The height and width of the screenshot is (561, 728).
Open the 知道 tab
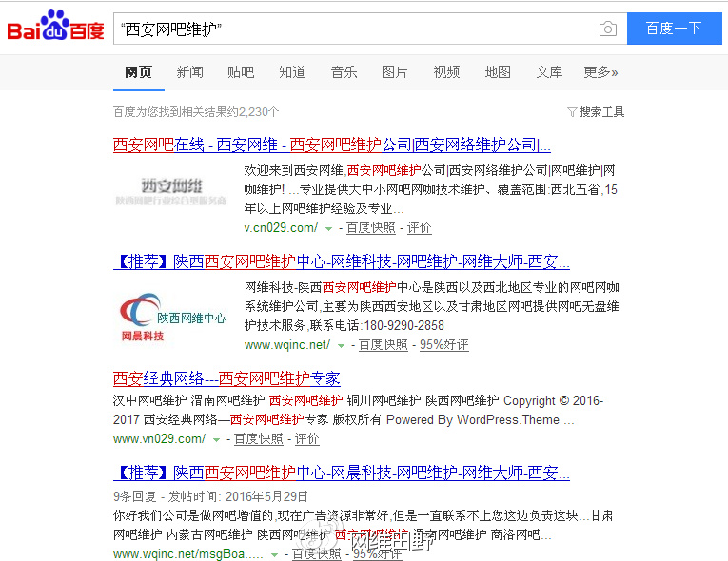tap(292, 72)
